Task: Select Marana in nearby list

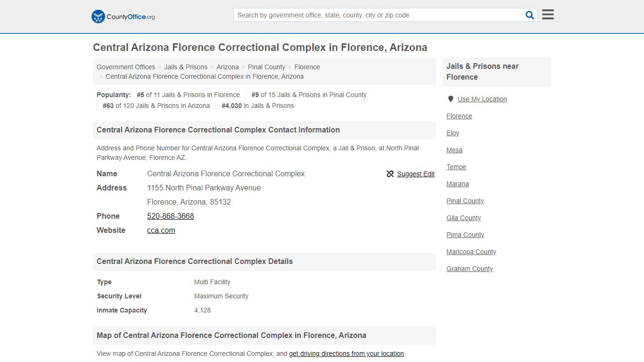Action: 458,184
